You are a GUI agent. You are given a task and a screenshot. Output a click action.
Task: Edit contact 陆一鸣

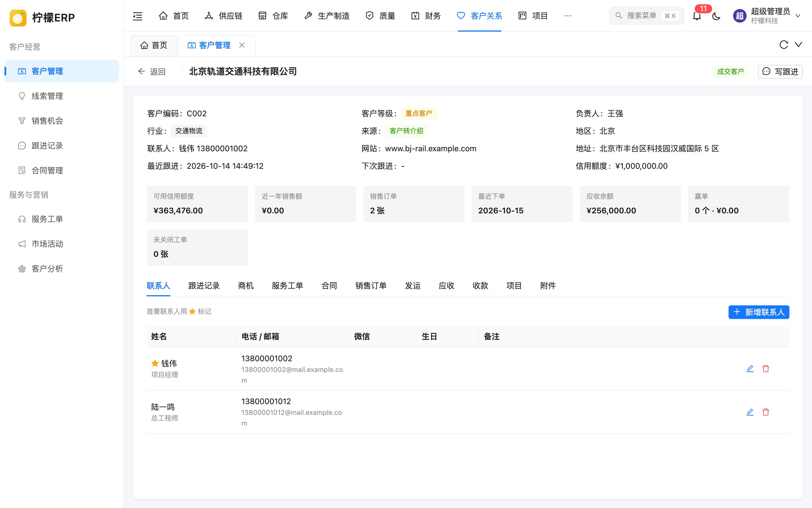click(x=750, y=412)
